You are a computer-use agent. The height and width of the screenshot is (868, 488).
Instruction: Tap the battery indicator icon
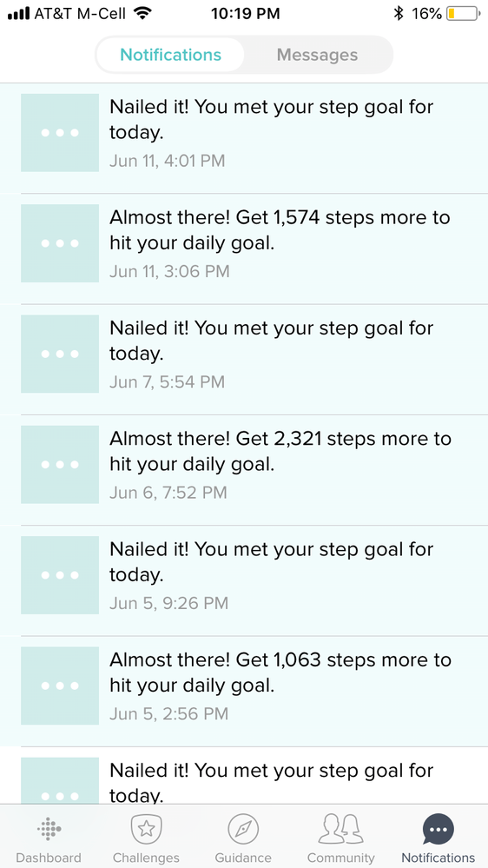coord(463,13)
